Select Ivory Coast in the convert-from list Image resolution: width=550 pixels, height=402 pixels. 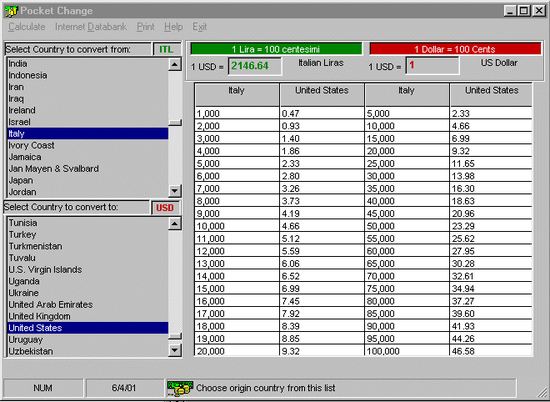tap(88, 145)
